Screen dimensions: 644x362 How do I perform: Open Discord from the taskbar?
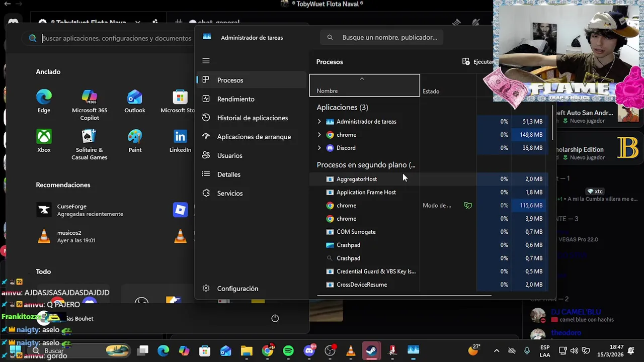[x=309, y=350]
